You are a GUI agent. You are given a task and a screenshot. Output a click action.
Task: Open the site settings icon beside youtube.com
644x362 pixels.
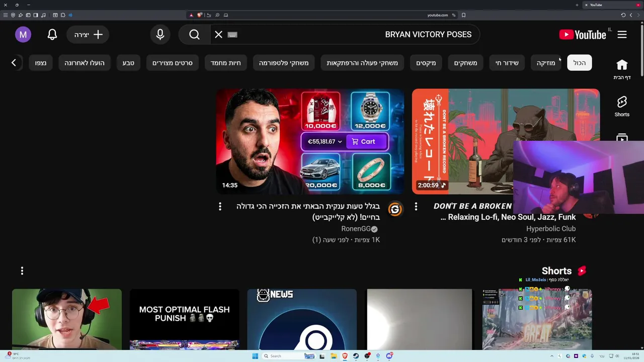[x=454, y=15]
